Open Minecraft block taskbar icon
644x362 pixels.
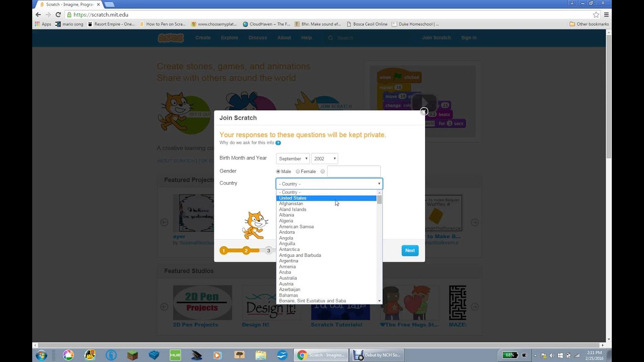[133, 355]
